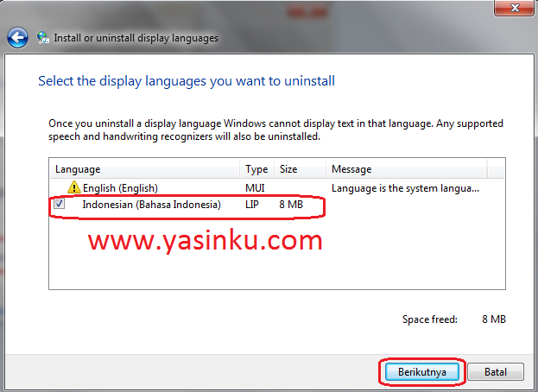Select the Indonesian (Bahasa Indonesia) row text
This screenshot has height=392, width=538.
click(x=151, y=205)
